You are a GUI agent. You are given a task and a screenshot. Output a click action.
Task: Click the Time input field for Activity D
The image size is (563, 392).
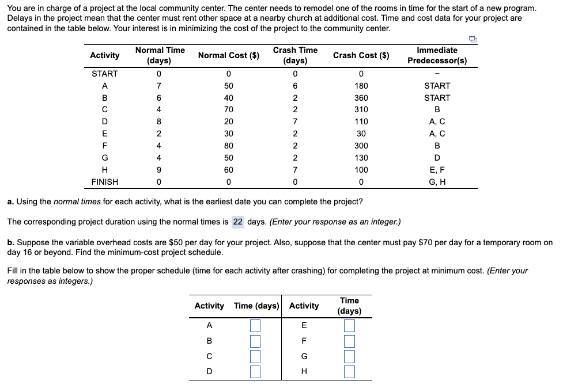[254, 371]
